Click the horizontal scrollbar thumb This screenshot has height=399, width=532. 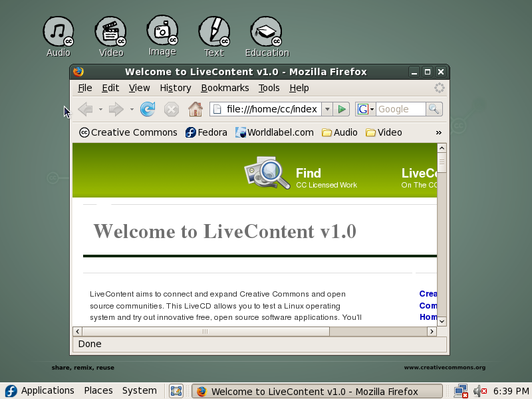tap(205, 331)
